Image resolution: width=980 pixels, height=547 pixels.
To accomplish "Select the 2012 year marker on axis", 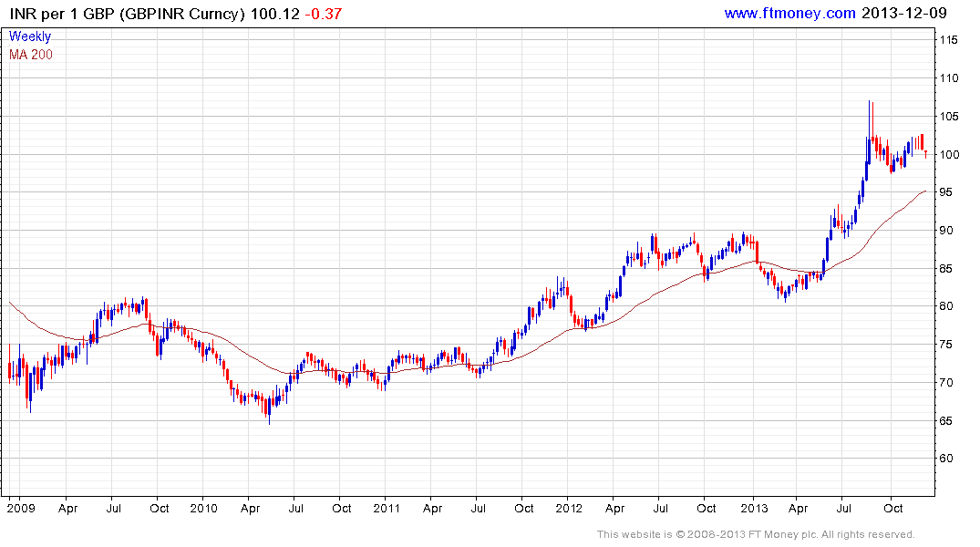I will pyautogui.click(x=570, y=508).
